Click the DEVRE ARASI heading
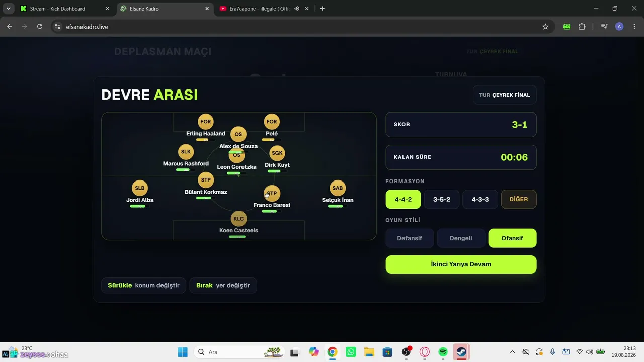This screenshot has width=644, height=362. click(149, 95)
